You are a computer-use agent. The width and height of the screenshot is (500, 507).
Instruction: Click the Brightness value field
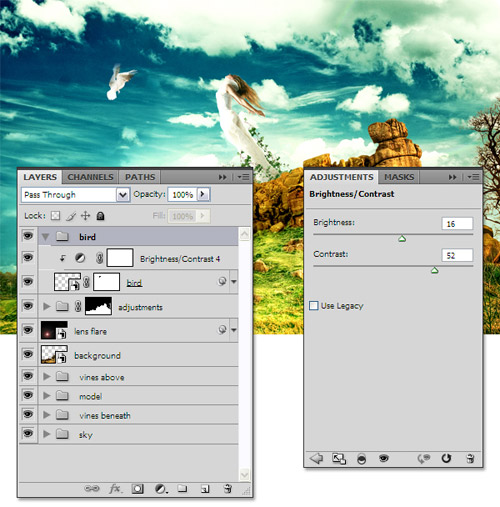(457, 224)
